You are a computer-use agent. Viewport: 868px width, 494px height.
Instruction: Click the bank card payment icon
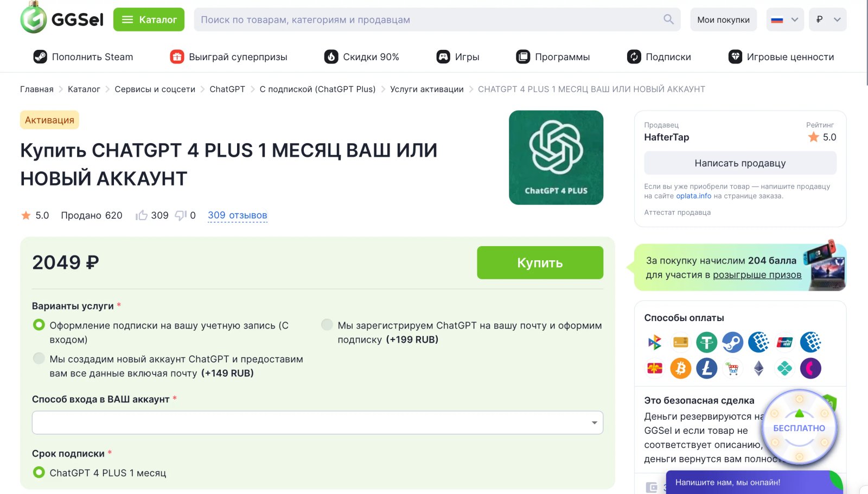pyautogui.click(x=680, y=342)
